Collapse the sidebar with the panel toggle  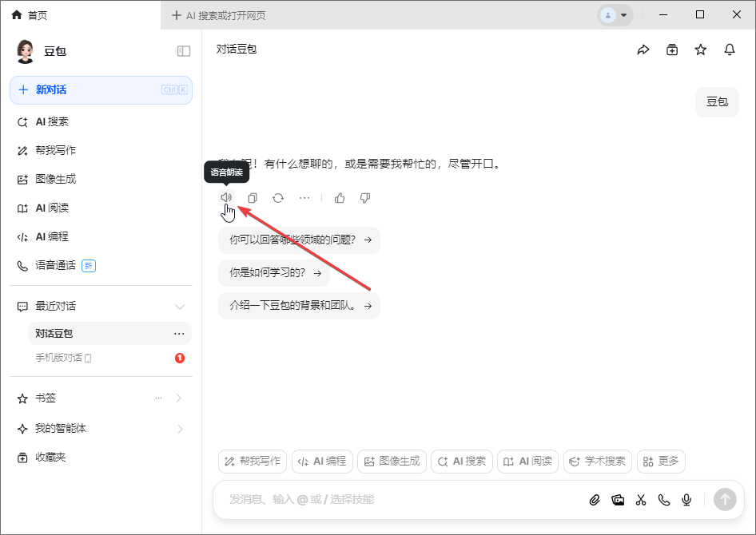pos(184,50)
